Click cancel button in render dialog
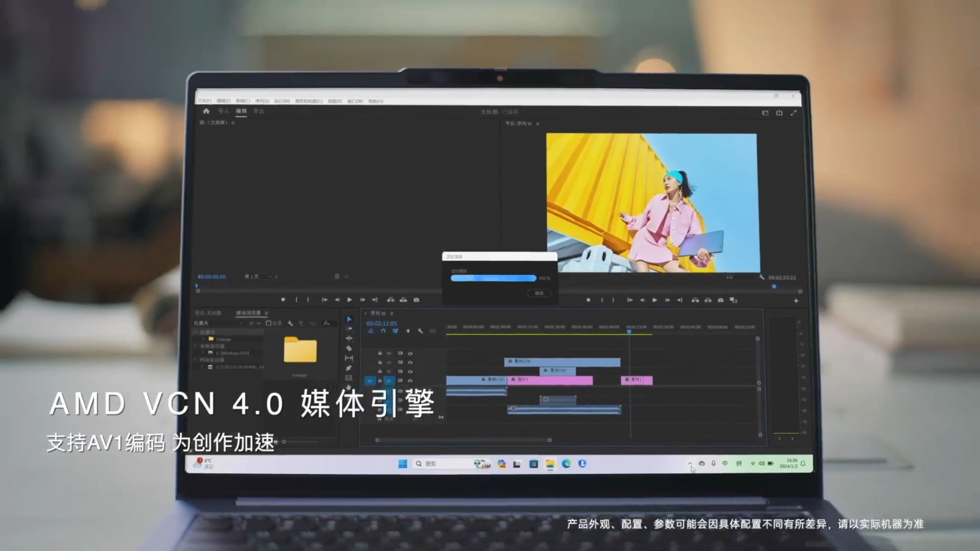980x551 pixels. (539, 293)
